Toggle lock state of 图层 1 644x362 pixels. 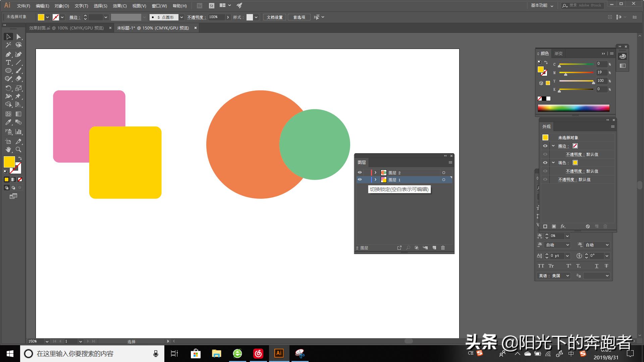(367, 180)
